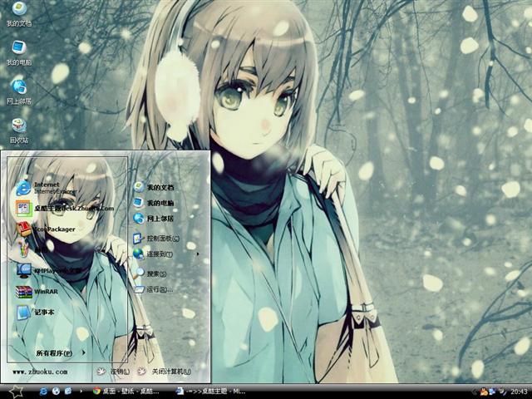Image resolution: width=532 pixels, height=399 pixels.
Task: Expand the quick launch overflow chevron
Action: click(x=81, y=392)
